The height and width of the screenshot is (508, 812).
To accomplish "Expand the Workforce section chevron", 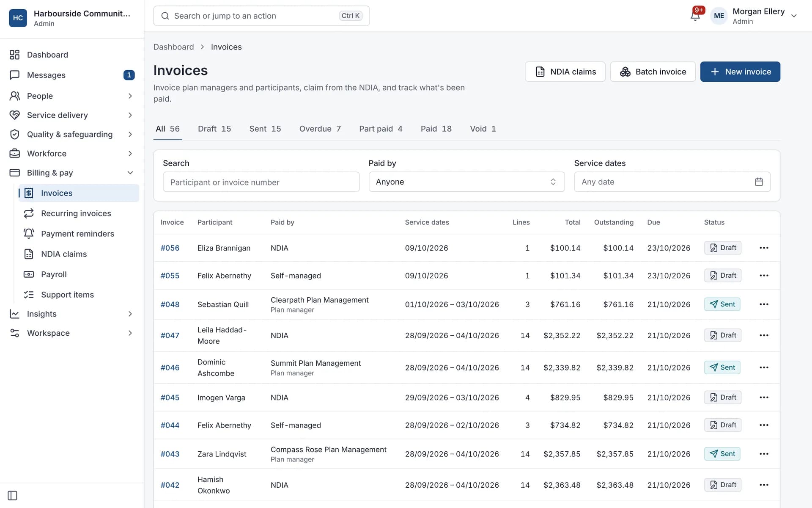I will [x=130, y=153].
